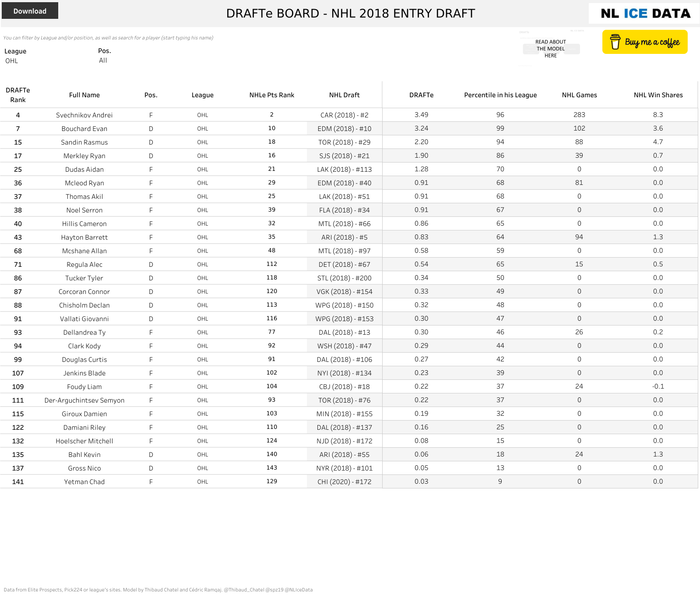
Task: Click the Full Name column header
Action: pyautogui.click(x=84, y=95)
